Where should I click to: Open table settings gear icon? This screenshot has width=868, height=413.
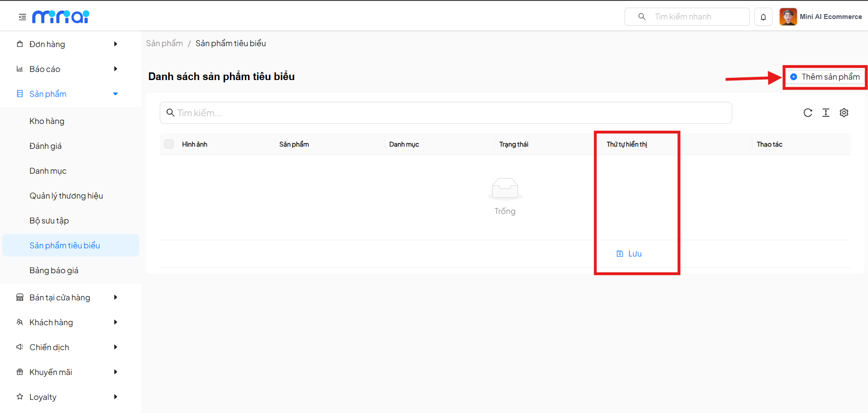[844, 113]
